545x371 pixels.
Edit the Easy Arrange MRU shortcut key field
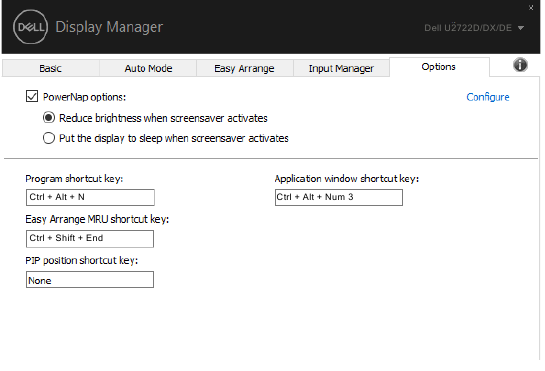tap(90, 239)
